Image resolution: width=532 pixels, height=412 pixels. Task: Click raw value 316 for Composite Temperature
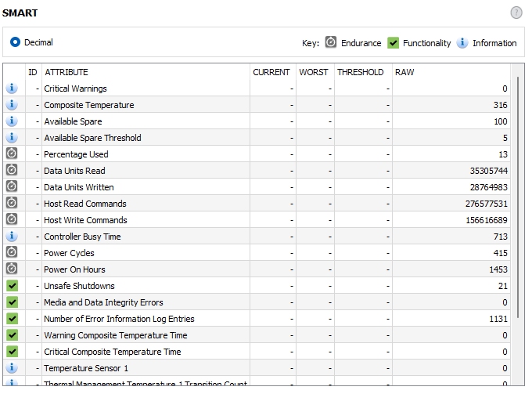(x=501, y=105)
